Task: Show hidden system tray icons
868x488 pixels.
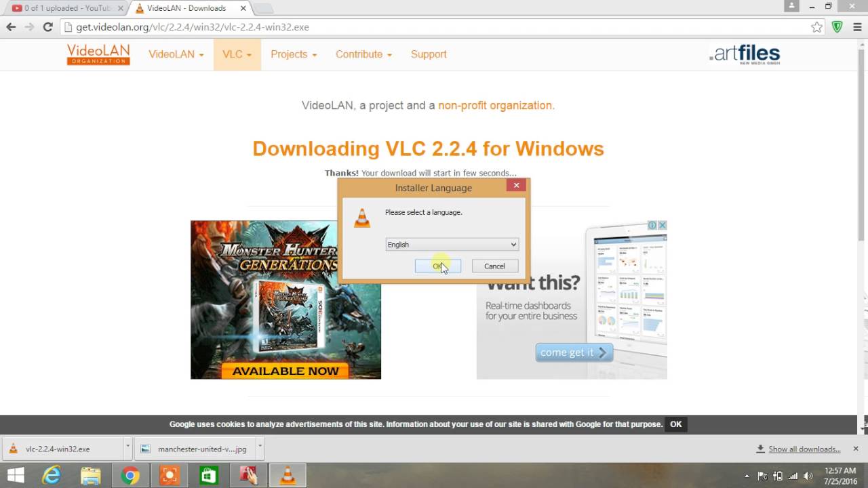Action: click(x=747, y=476)
